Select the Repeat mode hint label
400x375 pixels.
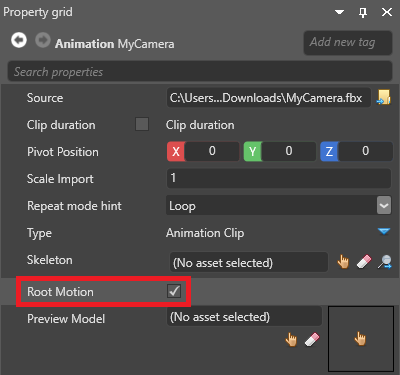pos(74,206)
